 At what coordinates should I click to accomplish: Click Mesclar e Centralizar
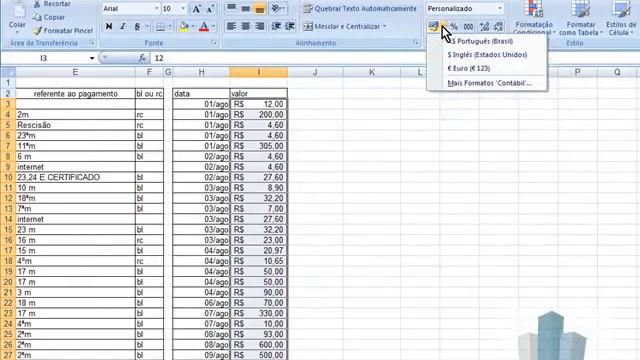[x=341, y=27]
